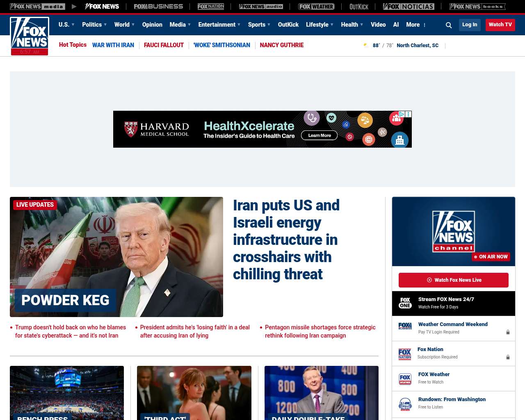Open Pentagon missile shortages story link

[x=320, y=331]
